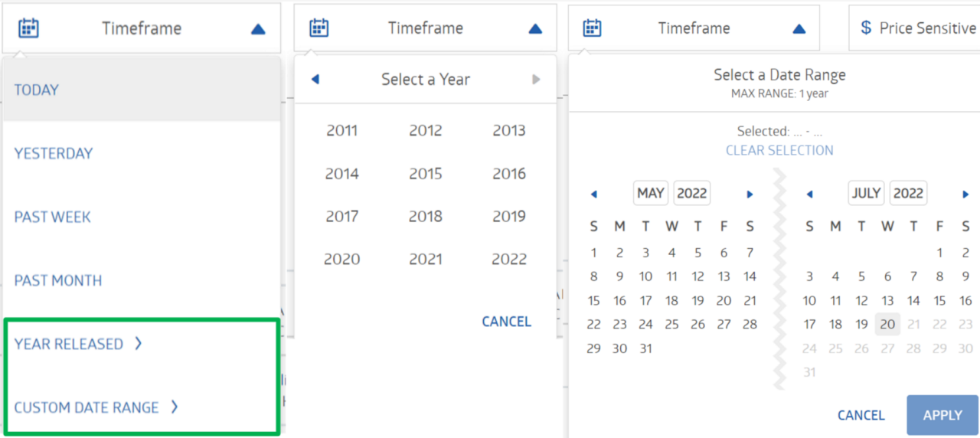Open Custom Date Range option
This screenshot has height=438, width=980.
coord(96,407)
